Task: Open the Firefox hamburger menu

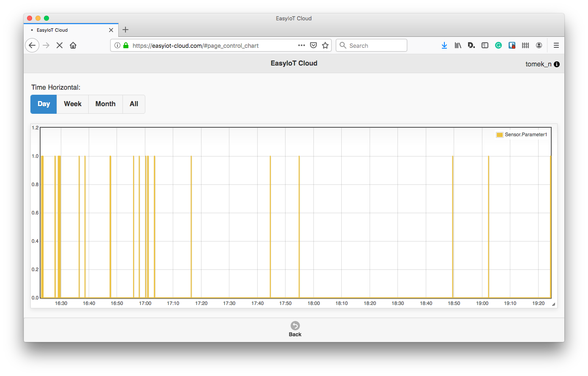Action: [556, 45]
